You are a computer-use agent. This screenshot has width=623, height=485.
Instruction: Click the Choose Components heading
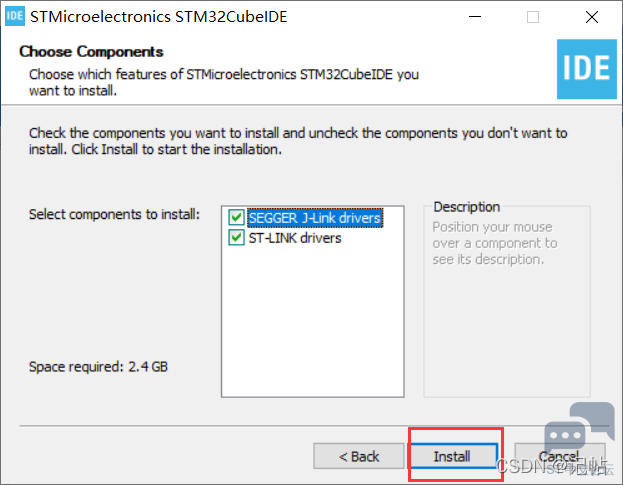pos(91,52)
